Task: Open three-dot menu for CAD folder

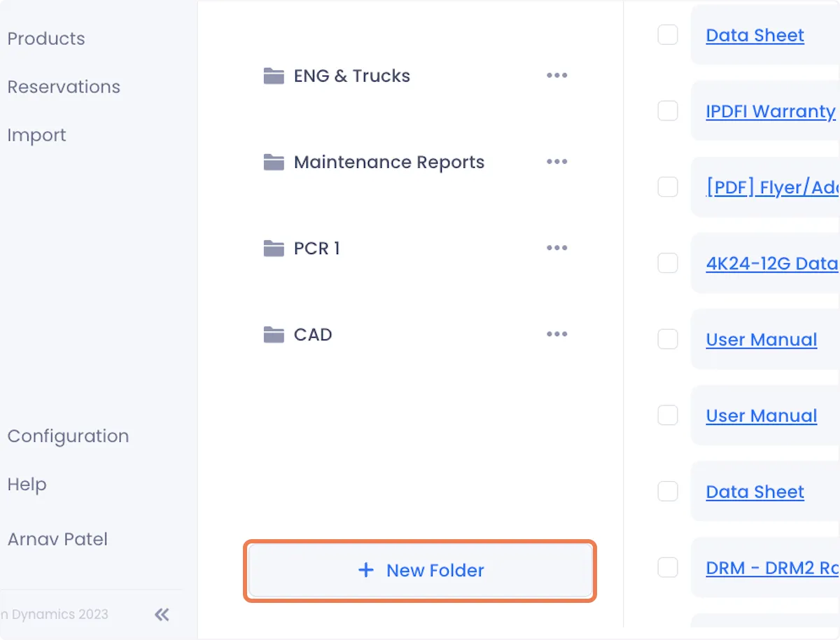Action: click(557, 334)
